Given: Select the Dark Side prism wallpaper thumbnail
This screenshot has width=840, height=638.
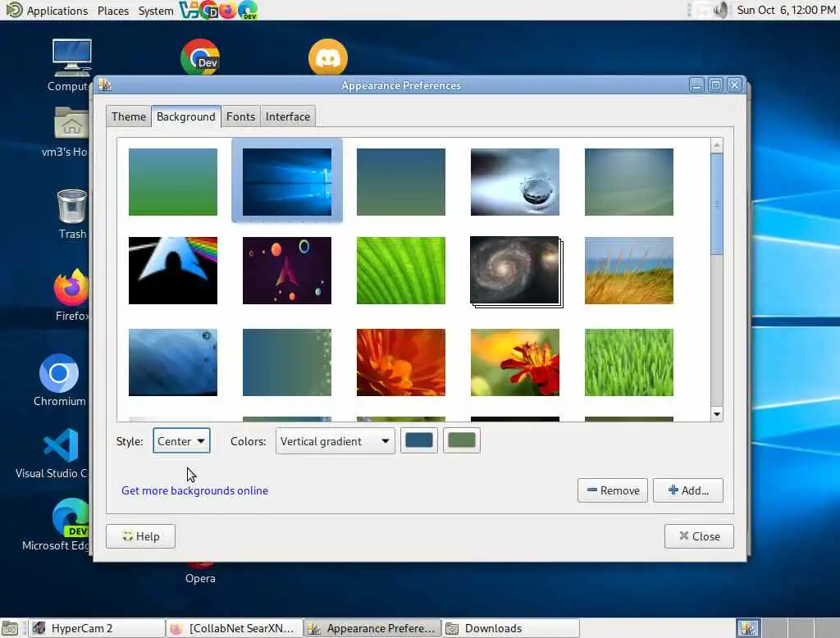Looking at the screenshot, I should pos(173,271).
